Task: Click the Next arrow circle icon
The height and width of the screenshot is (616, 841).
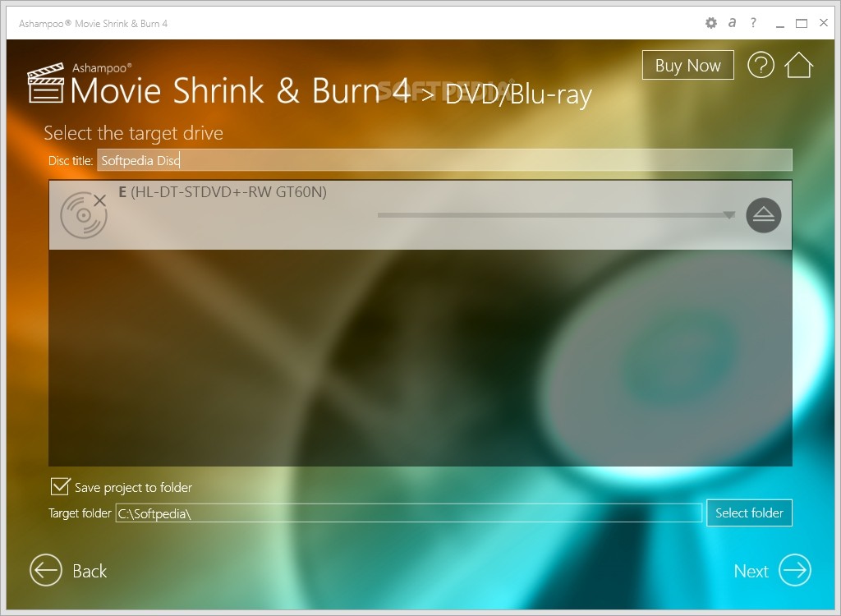Action: pos(795,570)
